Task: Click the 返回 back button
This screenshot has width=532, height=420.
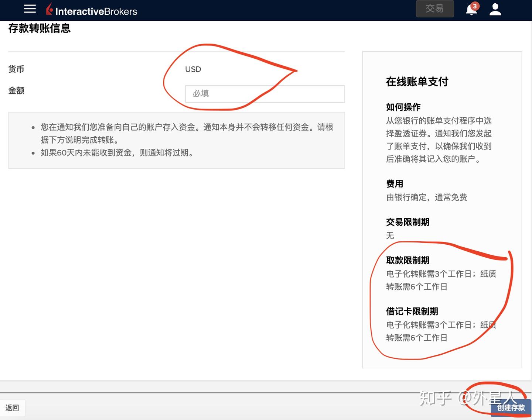Action: (12, 407)
